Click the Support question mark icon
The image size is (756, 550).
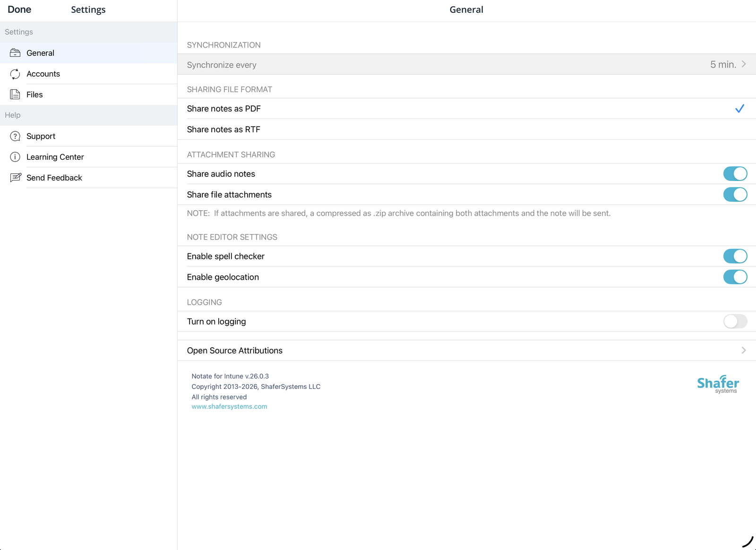15,136
